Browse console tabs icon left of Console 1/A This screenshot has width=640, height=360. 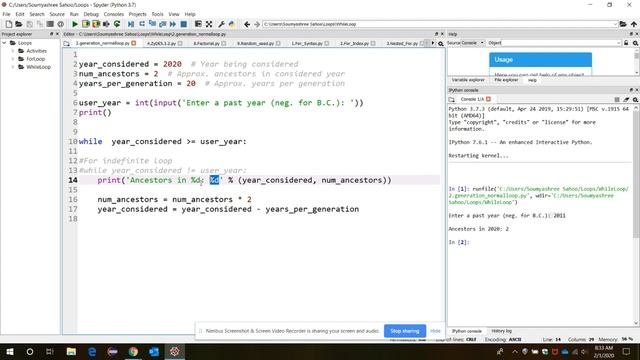click(451, 100)
